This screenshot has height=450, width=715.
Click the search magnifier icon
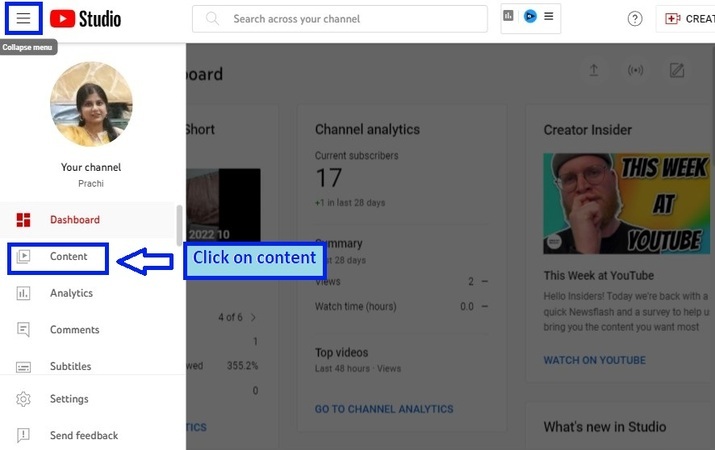click(212, 19)
